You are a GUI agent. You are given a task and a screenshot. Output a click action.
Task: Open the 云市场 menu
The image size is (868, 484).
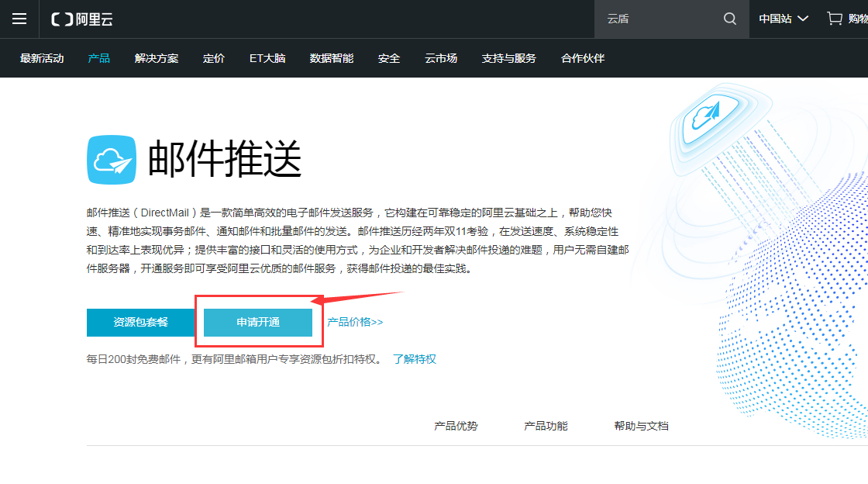441,58
